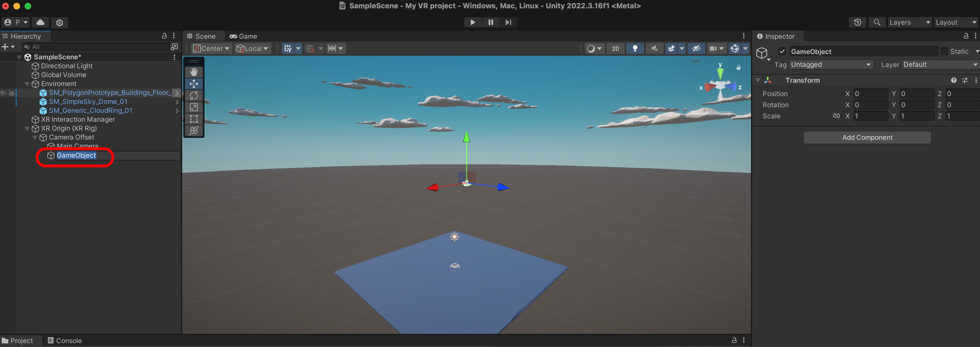Select Directional Light in Hierarchy
The width and height of the screenshot is (980, 347).
click(67, 66)
